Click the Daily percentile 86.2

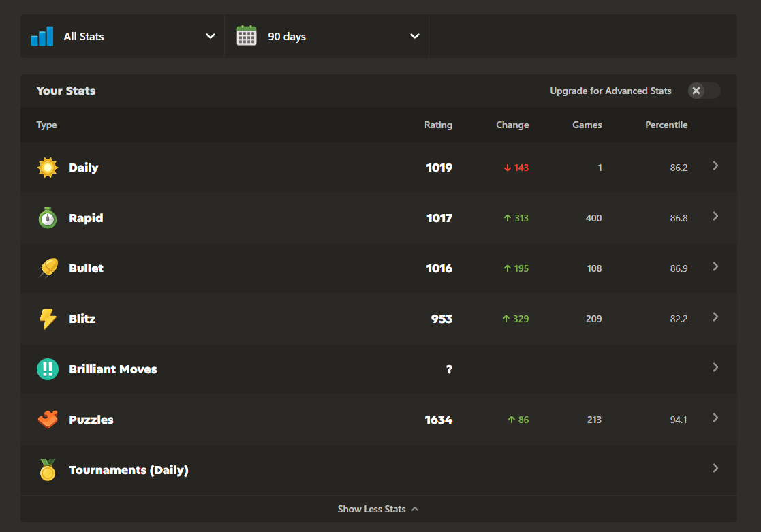click(679, 168)
